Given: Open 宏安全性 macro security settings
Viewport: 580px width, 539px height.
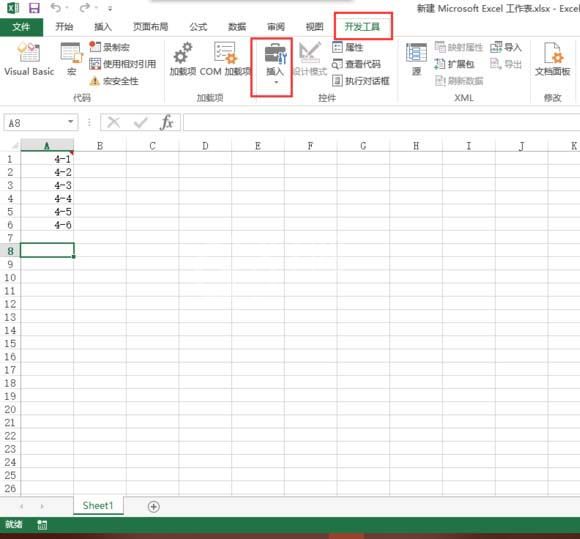Looking at the screenshot, I should 114,81.
